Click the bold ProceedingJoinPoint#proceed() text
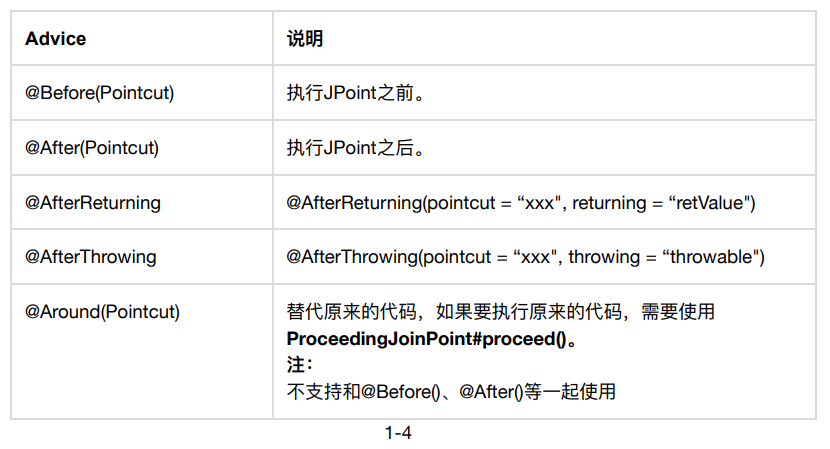This screenshot has height=449, width=830. 431,338
